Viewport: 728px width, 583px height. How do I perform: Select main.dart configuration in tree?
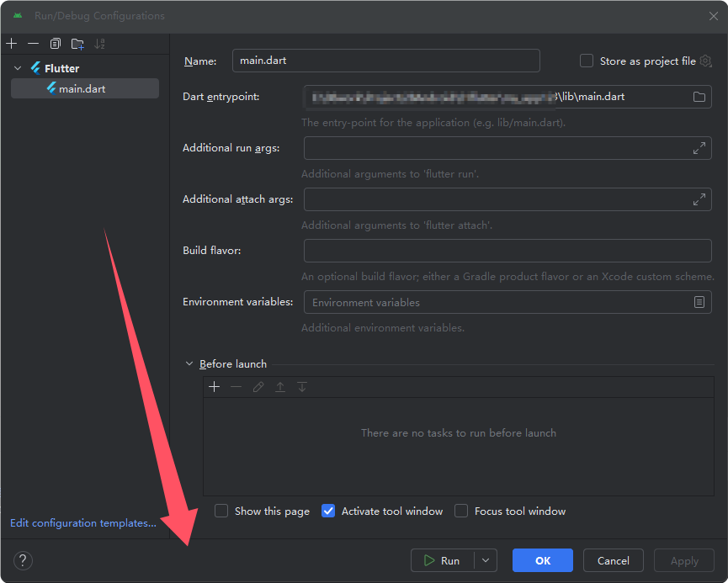click(x=85, y=88)
